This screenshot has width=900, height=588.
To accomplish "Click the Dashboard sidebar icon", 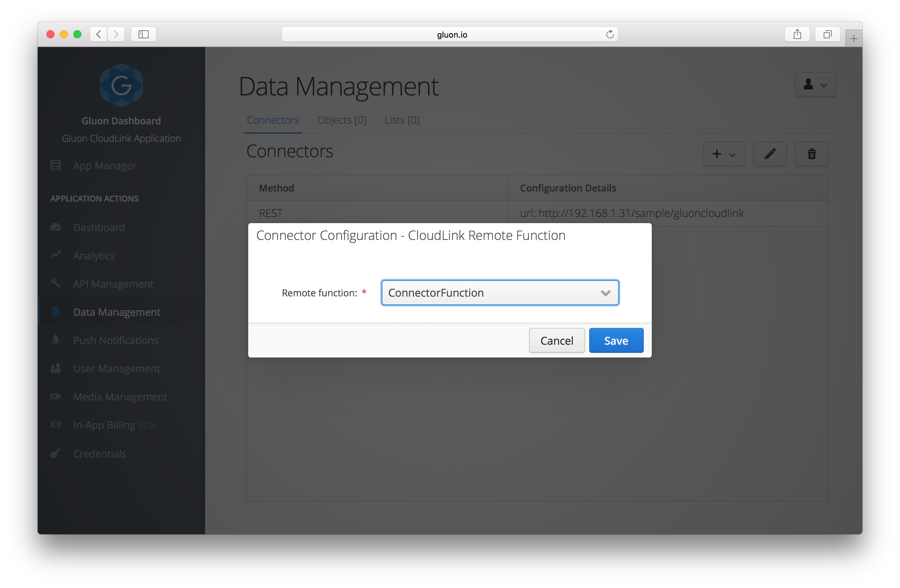I will tap(55, 227).
